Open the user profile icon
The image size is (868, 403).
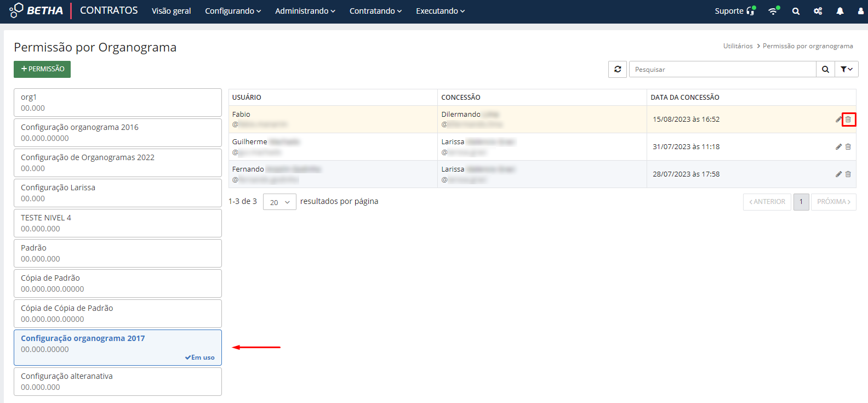coord(861,11)
